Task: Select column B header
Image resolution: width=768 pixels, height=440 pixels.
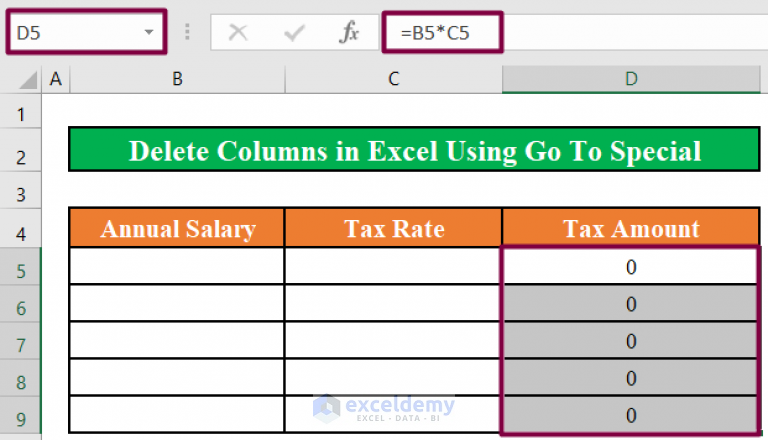Action: click(177, 79)
